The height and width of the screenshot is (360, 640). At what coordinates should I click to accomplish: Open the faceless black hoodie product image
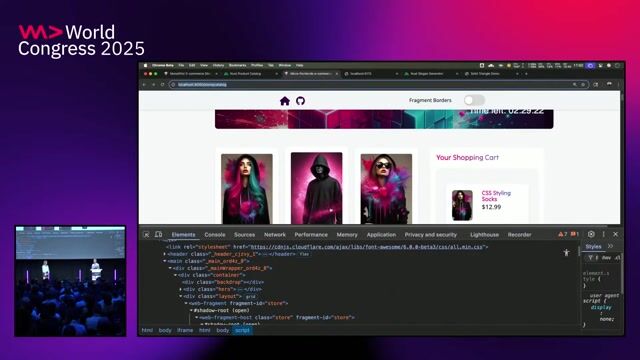(316, 188)
